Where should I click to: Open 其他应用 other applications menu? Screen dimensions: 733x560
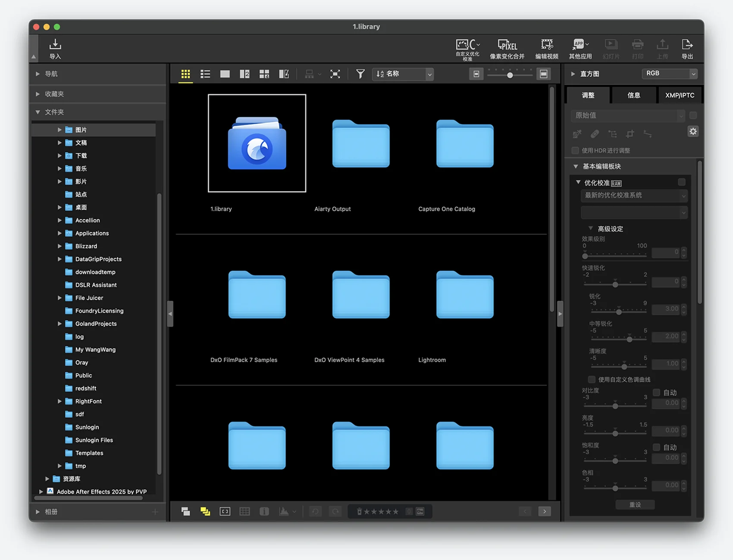tap(580, 50)
